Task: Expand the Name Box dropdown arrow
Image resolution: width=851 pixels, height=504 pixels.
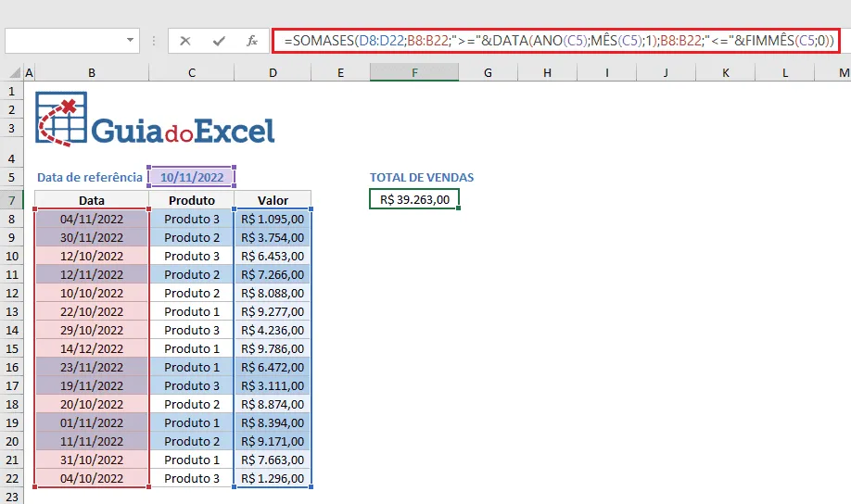Action: click(x=130, y=40)
